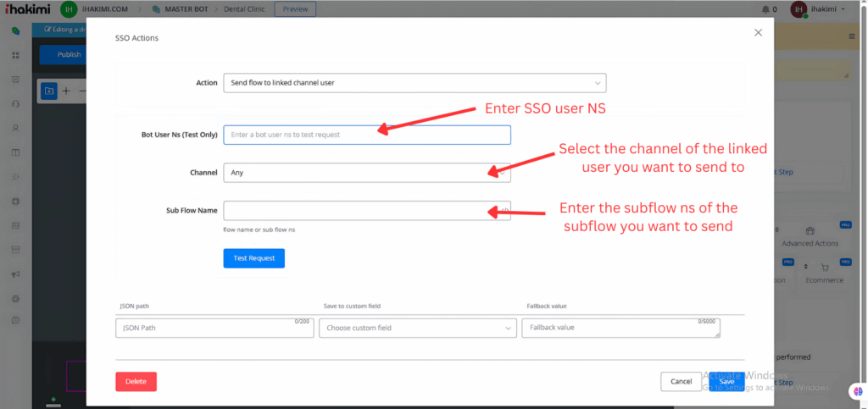Expand the Channel dropdown set to Any
The width and height of the screenshot is (868, 409).
click(x=366, y=173)
